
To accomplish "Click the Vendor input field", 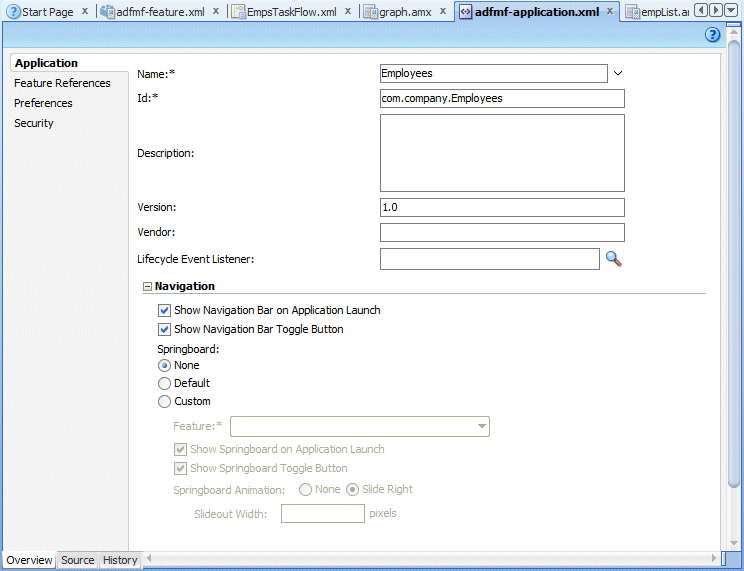I will [502, 233].
